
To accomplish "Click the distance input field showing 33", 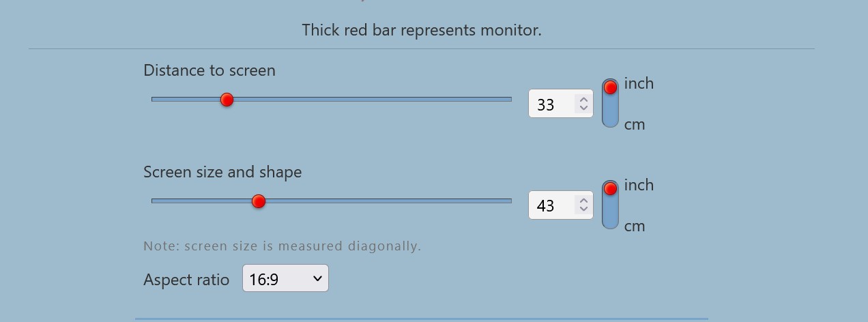I will (561, 104).
